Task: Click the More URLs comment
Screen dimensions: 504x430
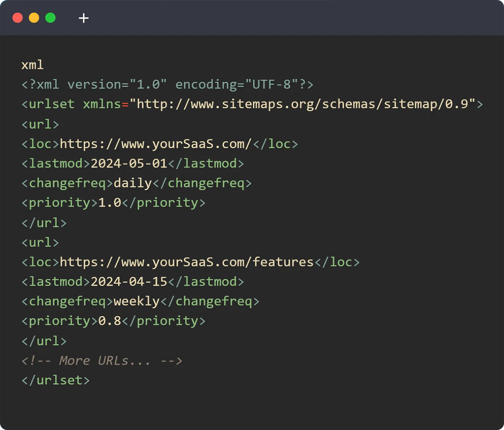Action: (x=102, y=360)
